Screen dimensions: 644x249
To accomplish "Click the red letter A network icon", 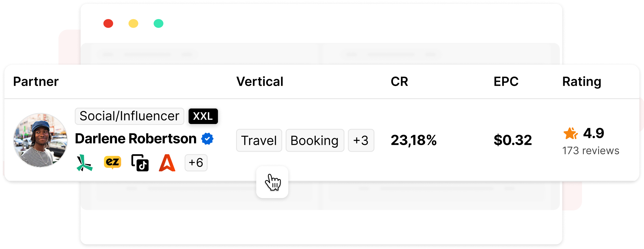I will tap(167, 163).
